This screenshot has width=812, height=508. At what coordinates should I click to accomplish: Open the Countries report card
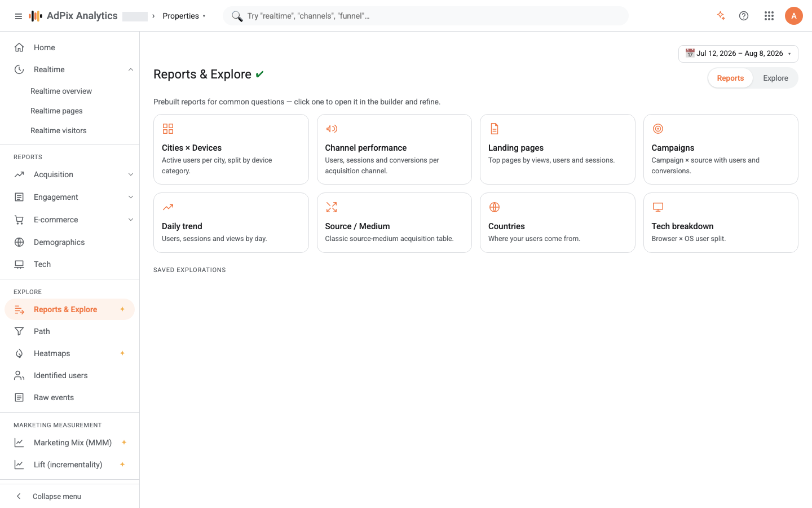[558, 222]
